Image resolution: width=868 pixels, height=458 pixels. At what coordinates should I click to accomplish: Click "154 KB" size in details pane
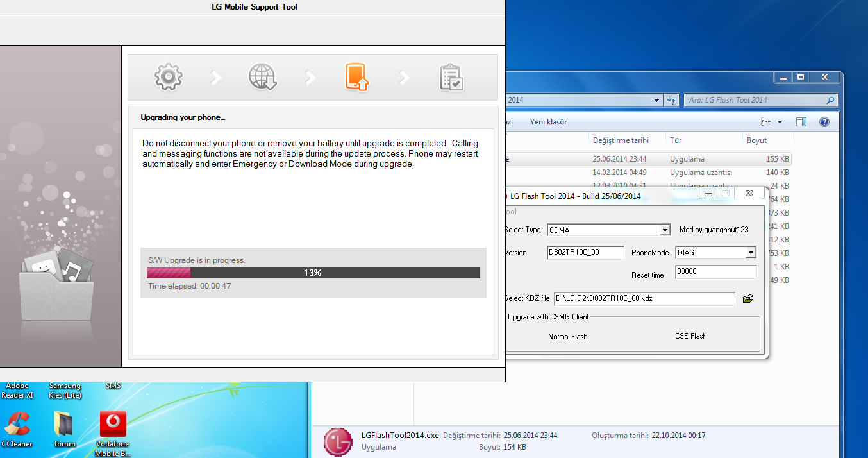click(x=513, y=447)
